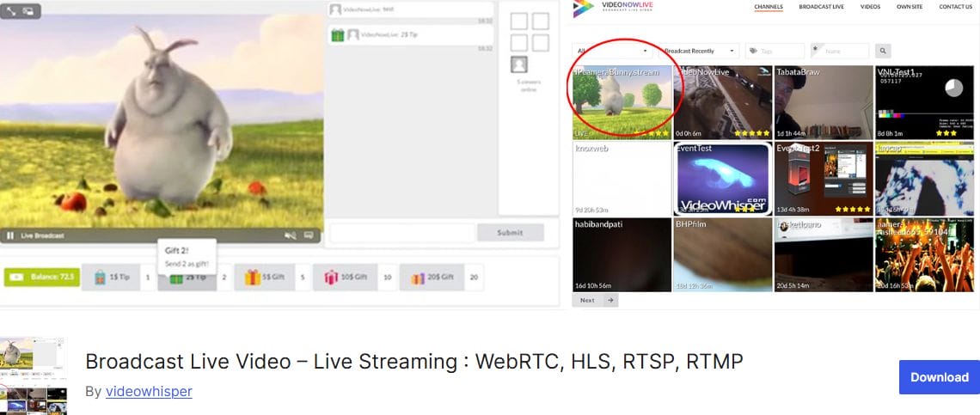The width and height of the screenshot is (980, 415).
Task: Open the TabataBraw channel thumbnail
Action: pos(824,102)
